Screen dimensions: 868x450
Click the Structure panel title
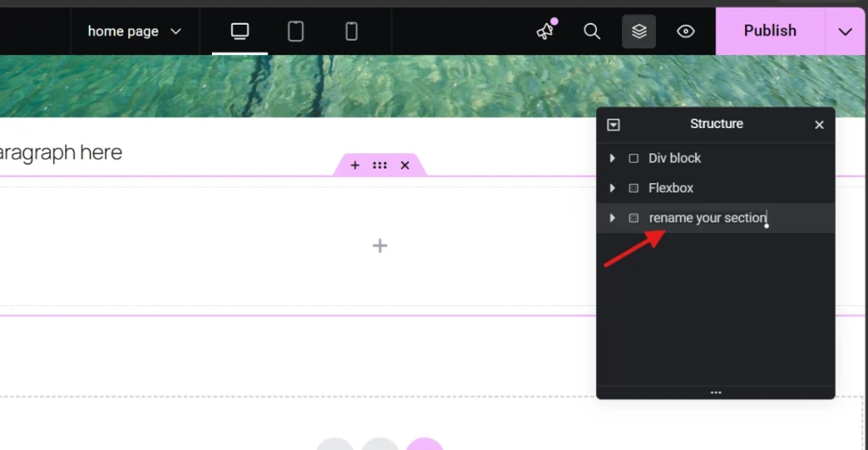pyautogui.click(x=716, y=124)
